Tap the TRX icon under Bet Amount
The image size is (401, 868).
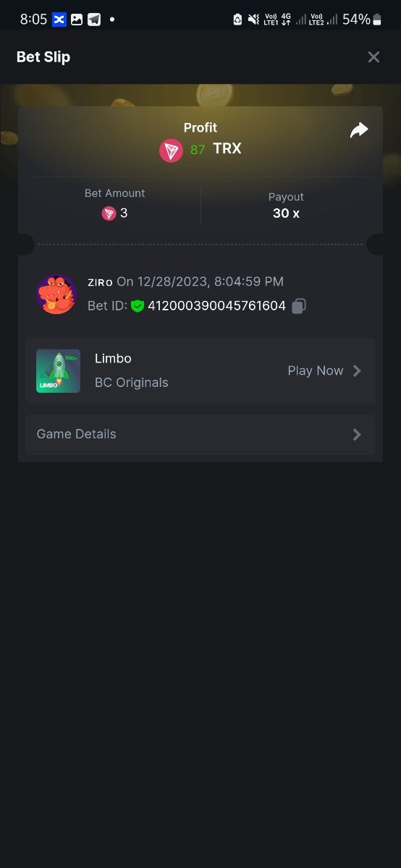tap(109, 213)
